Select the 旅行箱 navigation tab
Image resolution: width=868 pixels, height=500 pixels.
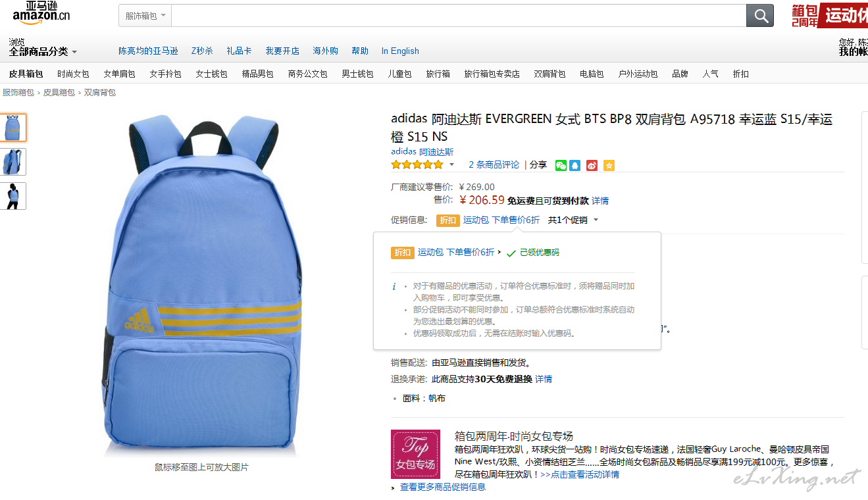(x=438, y=74)
